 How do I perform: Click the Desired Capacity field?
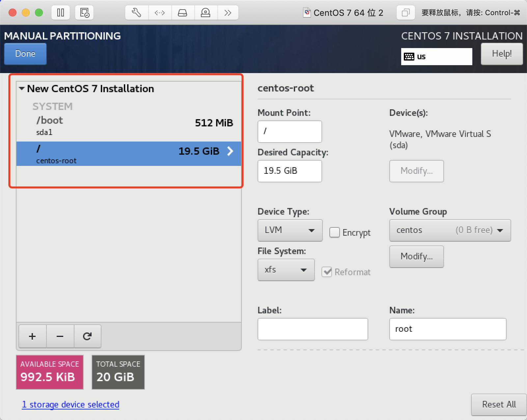coord(290,171)
